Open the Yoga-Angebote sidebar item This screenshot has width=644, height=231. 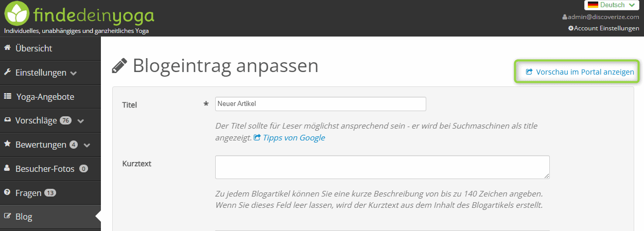point(50,96)
